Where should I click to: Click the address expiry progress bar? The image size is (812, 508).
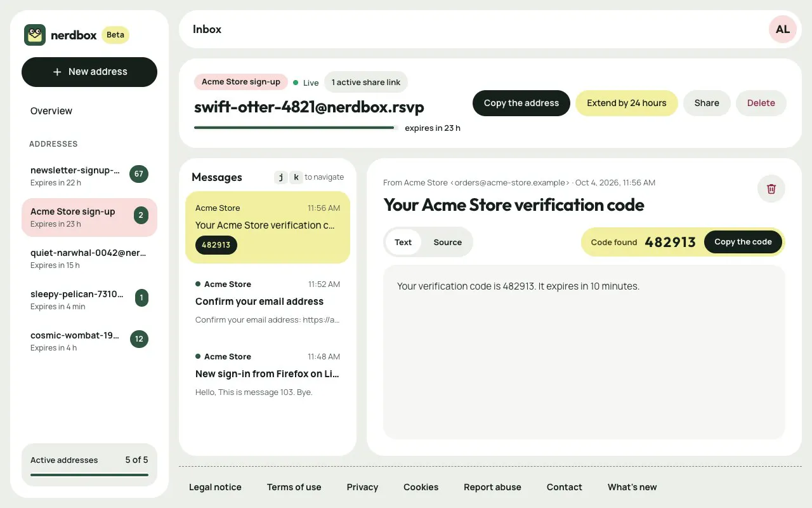point(296,128)
